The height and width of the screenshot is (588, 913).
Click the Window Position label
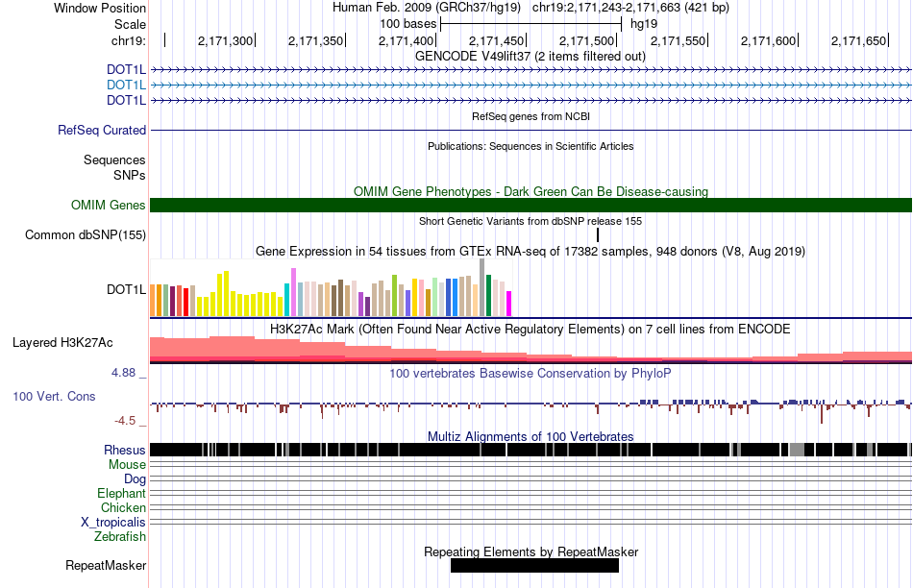[x=100, y=8]
